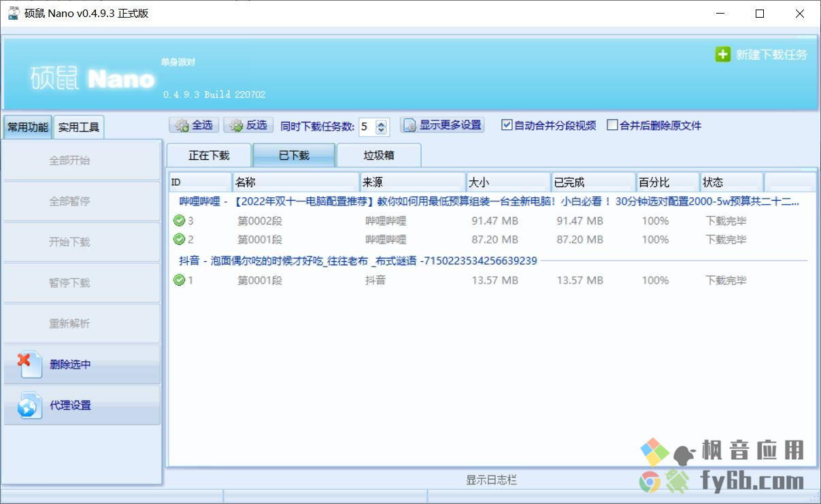Minimize the 硕鼠 Nano window
The height and width of the screenshot is (504, 821).
tap(720, 14)
